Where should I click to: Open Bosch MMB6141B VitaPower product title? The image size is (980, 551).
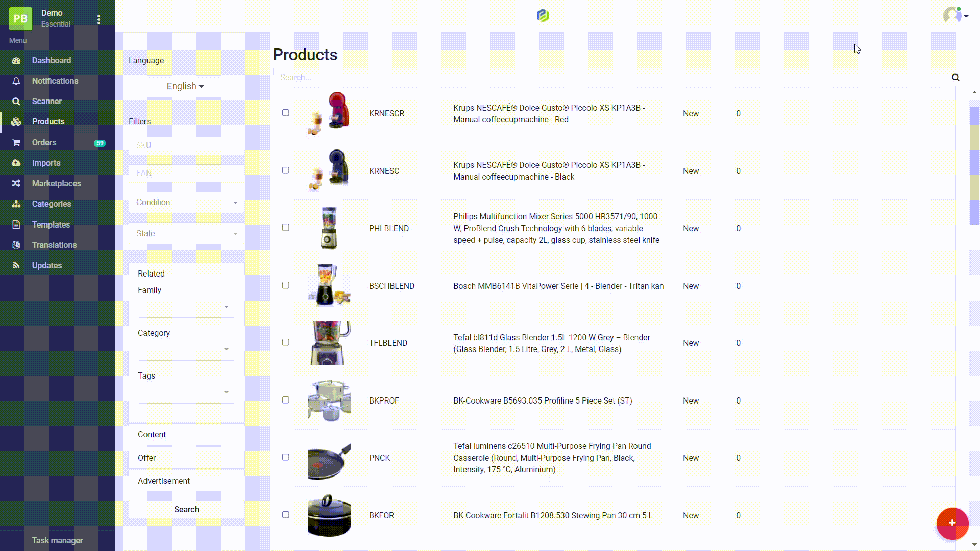click(558, 286)
